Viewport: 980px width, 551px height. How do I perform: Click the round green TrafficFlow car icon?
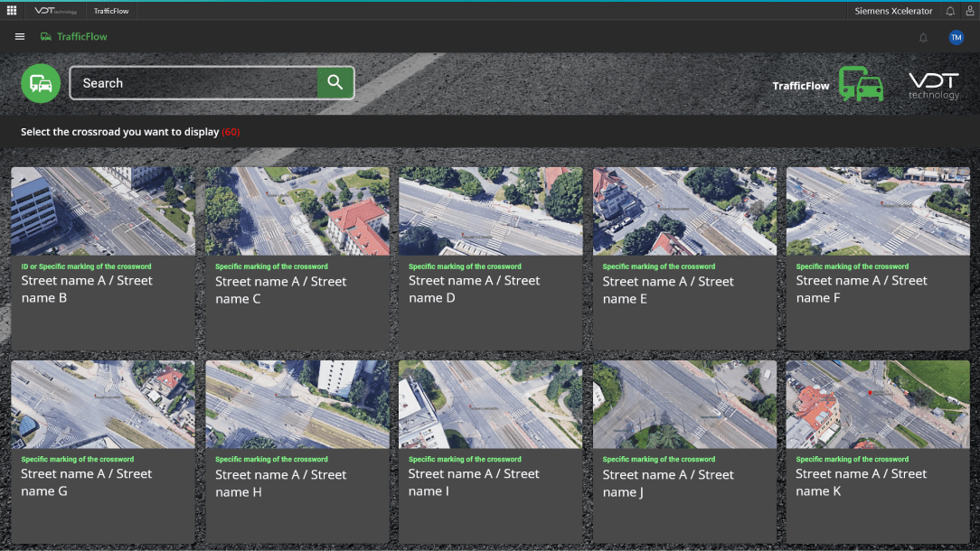tap(41, 83)
